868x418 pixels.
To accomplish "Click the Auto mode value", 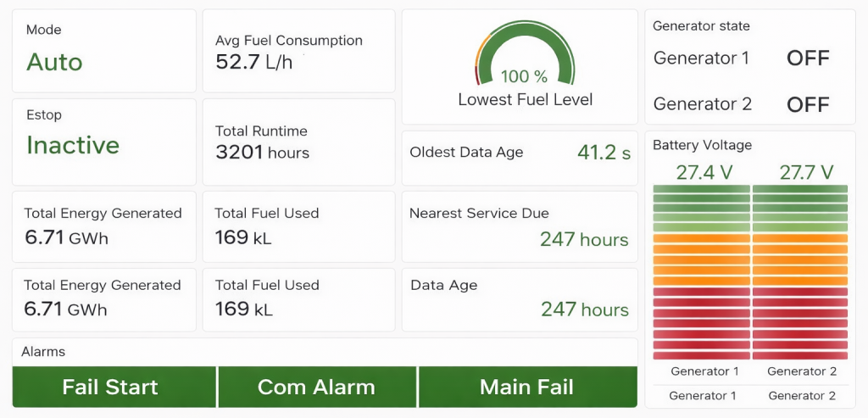I will coord(54,62).
